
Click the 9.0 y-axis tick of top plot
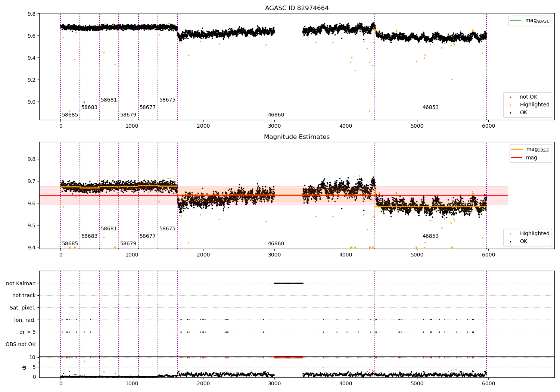click(32, 102)
